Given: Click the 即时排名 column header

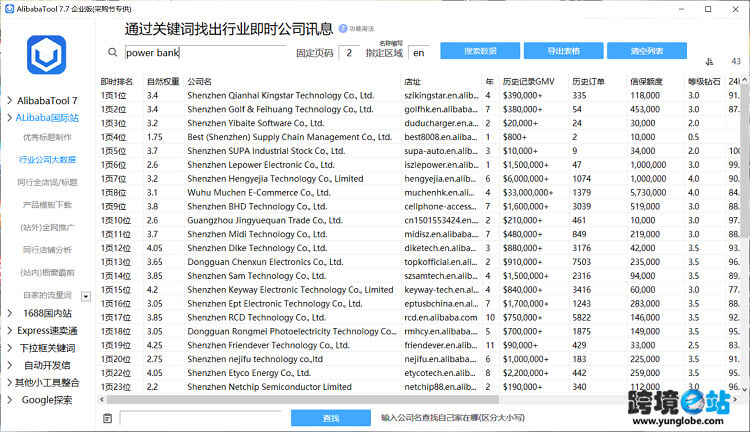Looking at the screenshot, I should 117,82.
